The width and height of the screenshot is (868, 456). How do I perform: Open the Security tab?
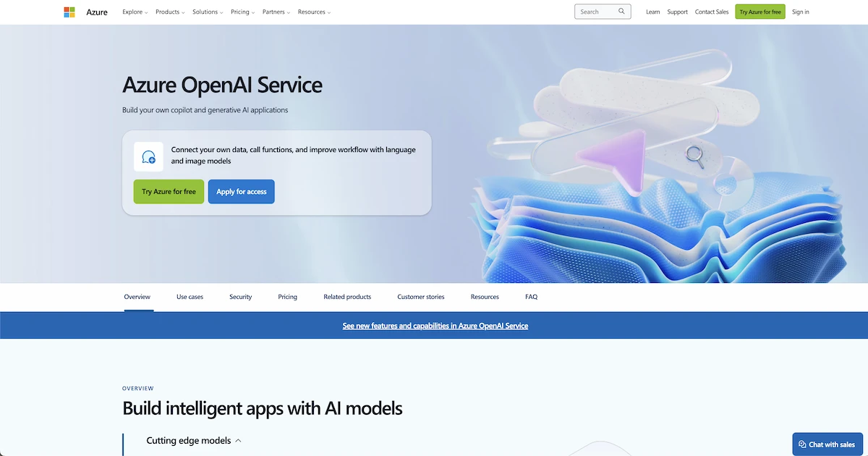point(240,296)
